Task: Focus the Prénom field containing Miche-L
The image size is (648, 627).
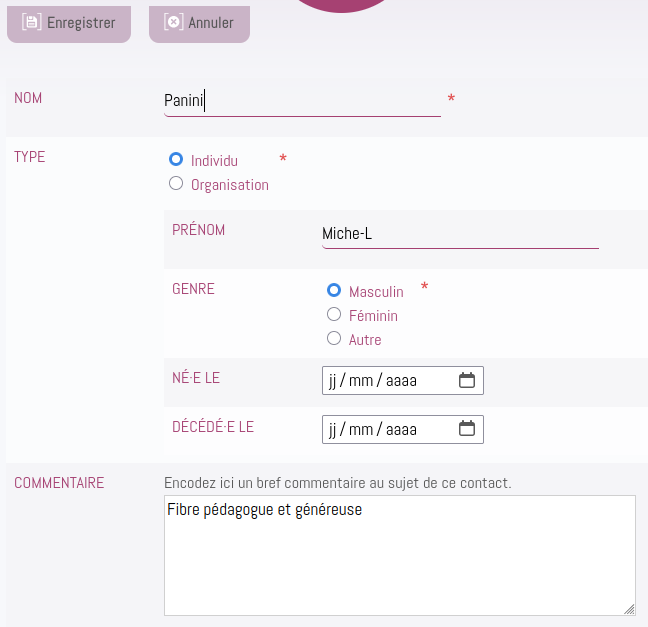Action: [460, 234]
